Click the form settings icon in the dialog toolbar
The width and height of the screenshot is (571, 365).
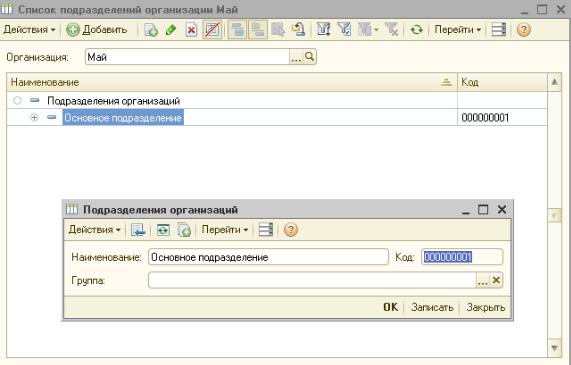tap(265, 230)
